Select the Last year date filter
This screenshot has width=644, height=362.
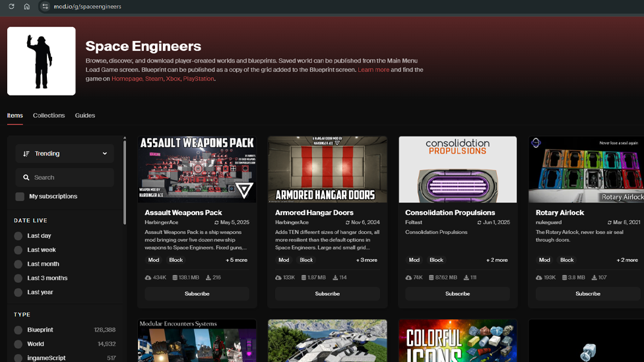click(x=18, y=292)
